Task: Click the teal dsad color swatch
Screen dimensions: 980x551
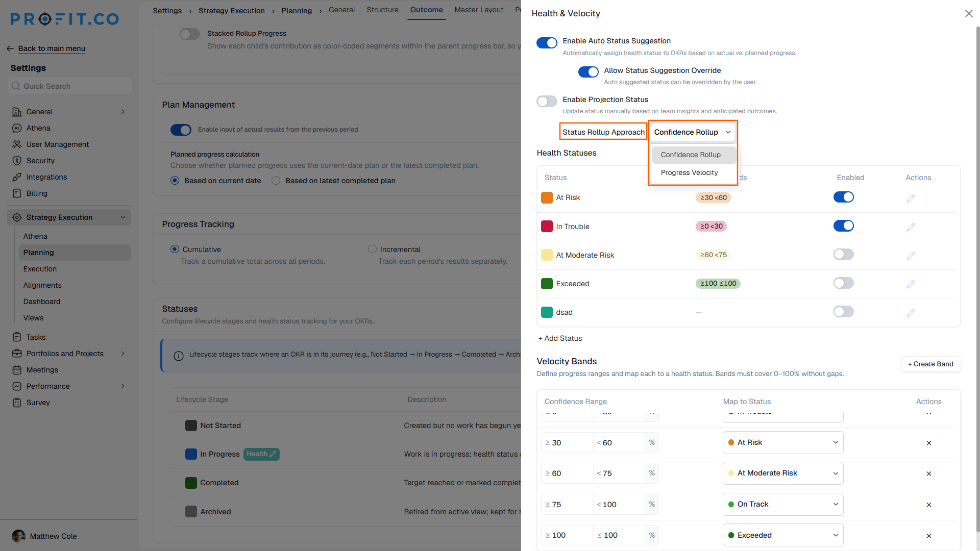Action: [547, 312]
